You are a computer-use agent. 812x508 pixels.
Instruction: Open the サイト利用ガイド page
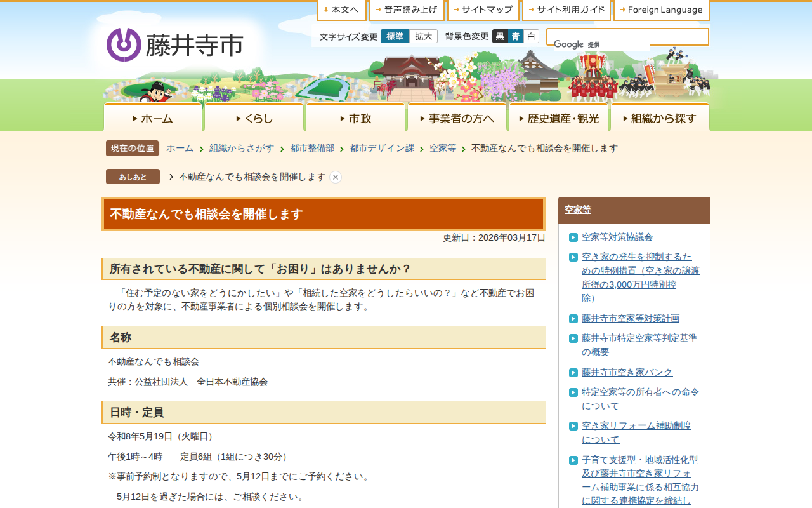(x=566, y=10)
